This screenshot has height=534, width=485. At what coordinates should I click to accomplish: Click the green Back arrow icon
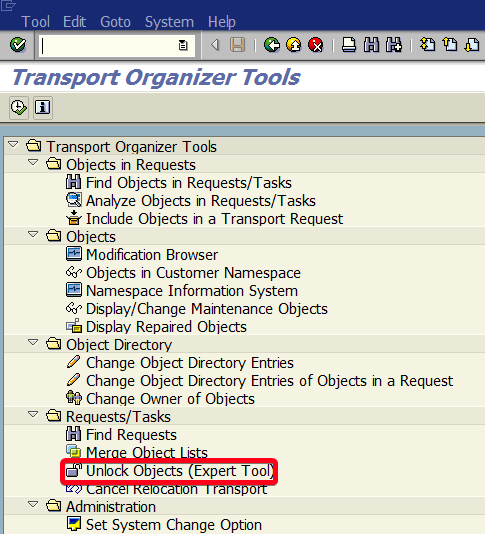[272, 45]
